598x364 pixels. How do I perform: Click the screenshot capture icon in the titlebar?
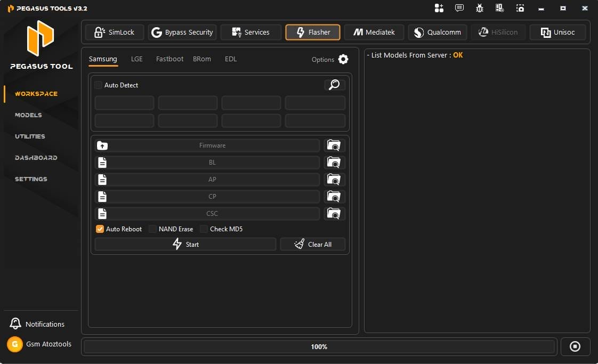pyautogui.click(x=520, y=8)
